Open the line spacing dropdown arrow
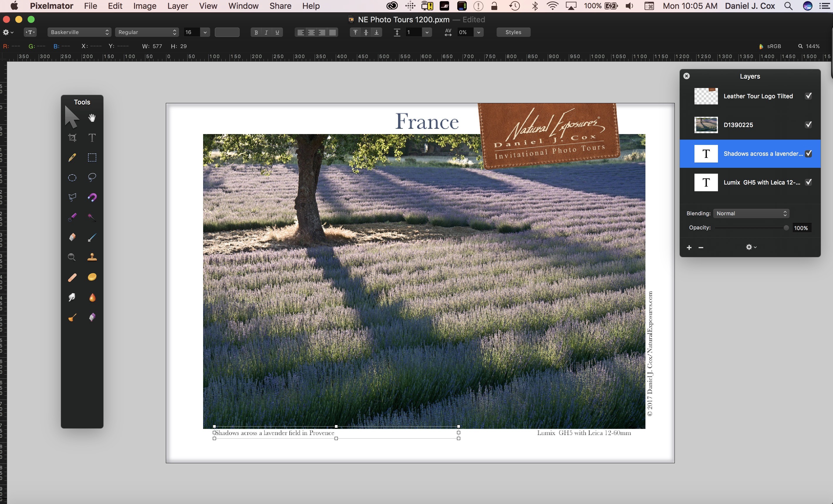This screenshot has width=833, height=504. [427, 33]
